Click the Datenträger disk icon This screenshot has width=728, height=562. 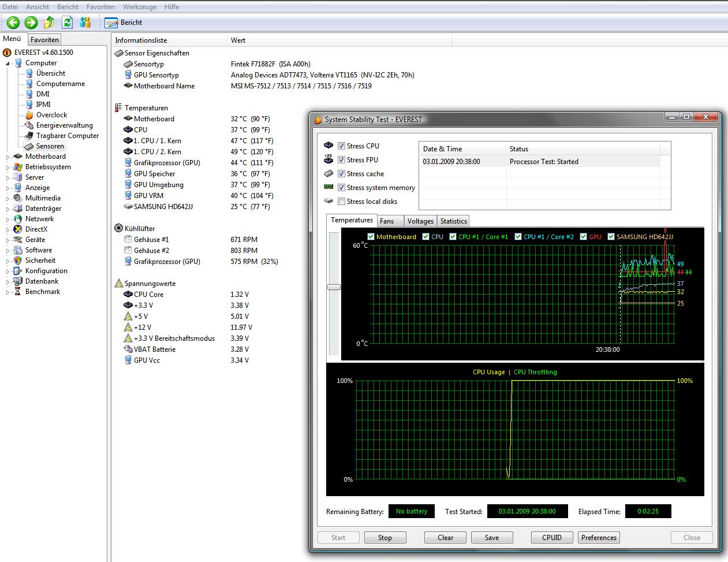(18, 209)
